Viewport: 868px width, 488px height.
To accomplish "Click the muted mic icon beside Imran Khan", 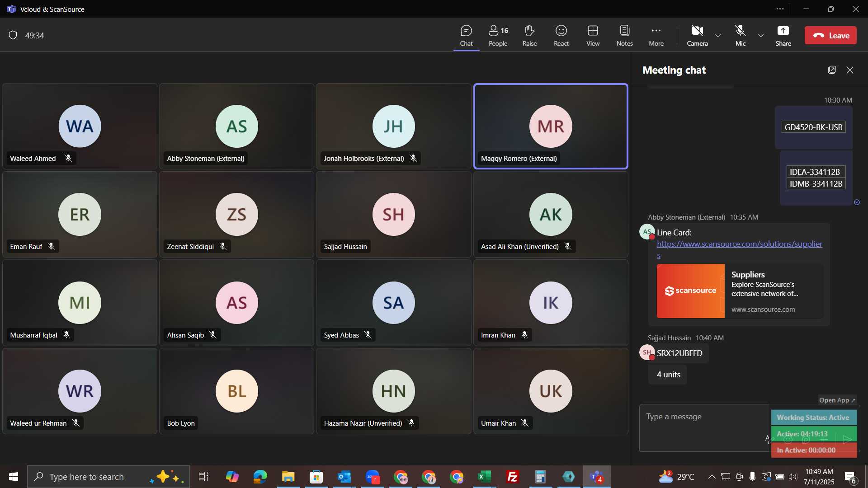I will tap(524, 335).
